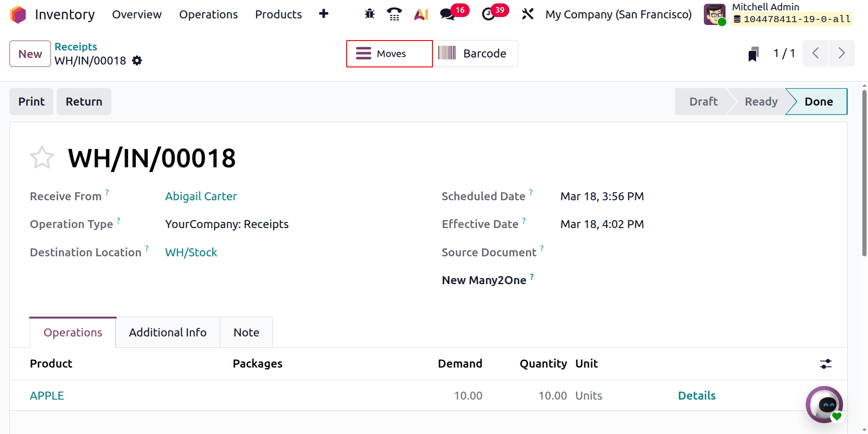This screenshot has width=868, height=434.
Task: Open the messaging conversations icon showing 16
Action: click(x=447, y=14)
